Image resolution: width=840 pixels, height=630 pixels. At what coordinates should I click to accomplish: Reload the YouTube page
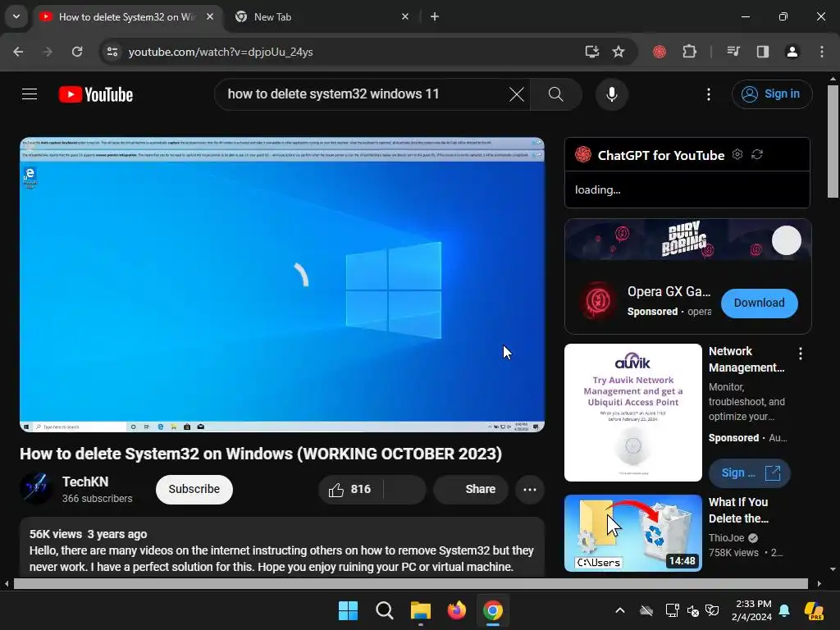(x=77, y=52)
